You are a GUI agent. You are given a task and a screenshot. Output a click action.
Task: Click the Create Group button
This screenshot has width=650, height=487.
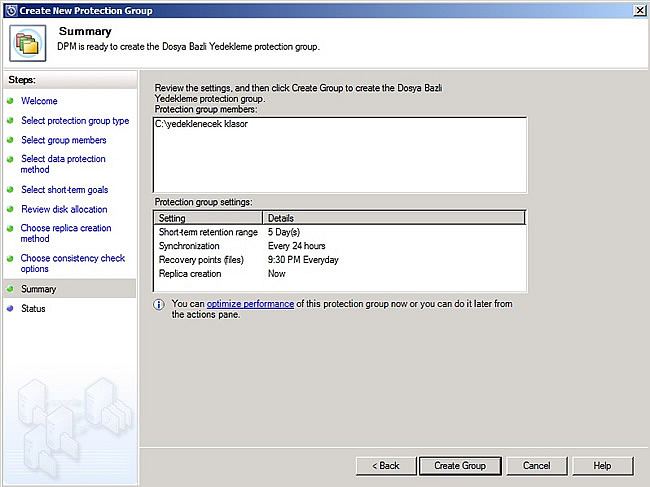460,466
